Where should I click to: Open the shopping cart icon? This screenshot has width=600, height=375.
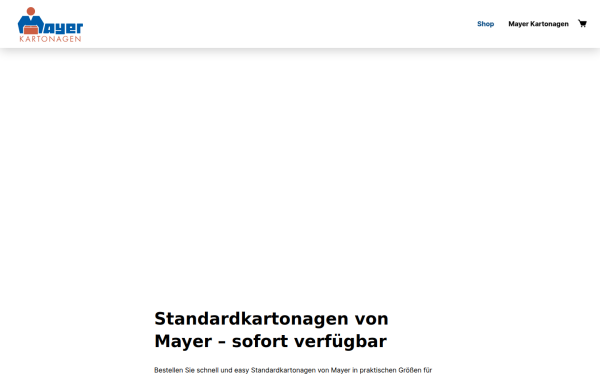[582, 24]
